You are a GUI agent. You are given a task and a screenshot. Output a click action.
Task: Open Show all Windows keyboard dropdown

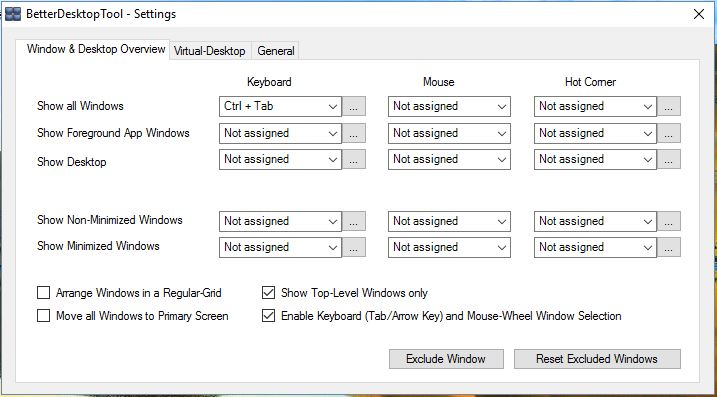tap(280, 106)
